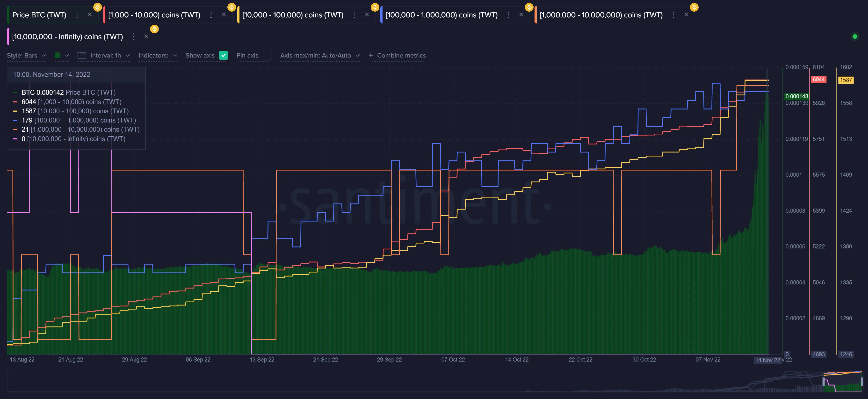Viewport: 868px width, 399px height.
Task: Select the [10,000 - 100,000) coins tab
Action: point(292,15)
